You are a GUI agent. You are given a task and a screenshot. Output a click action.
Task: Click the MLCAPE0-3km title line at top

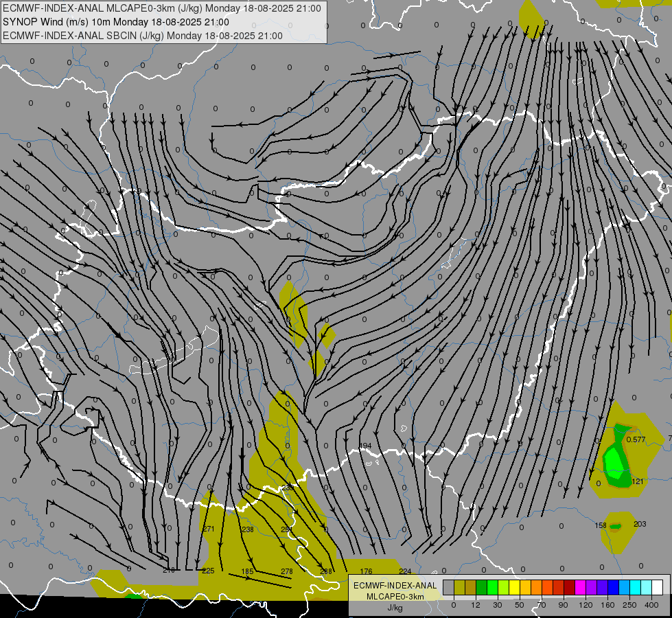point(161,8)
